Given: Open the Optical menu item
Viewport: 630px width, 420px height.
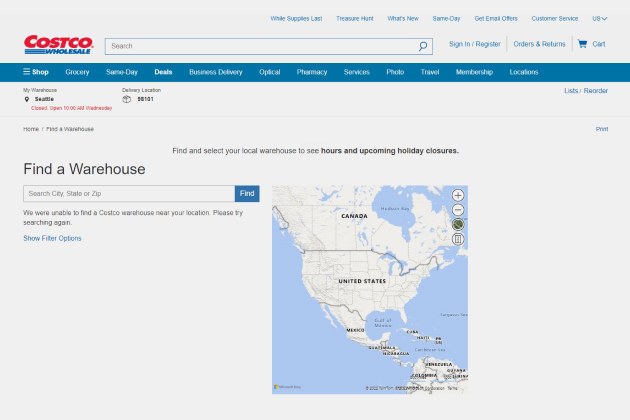Looking at the screenshot, I should [x=270, y=72].
